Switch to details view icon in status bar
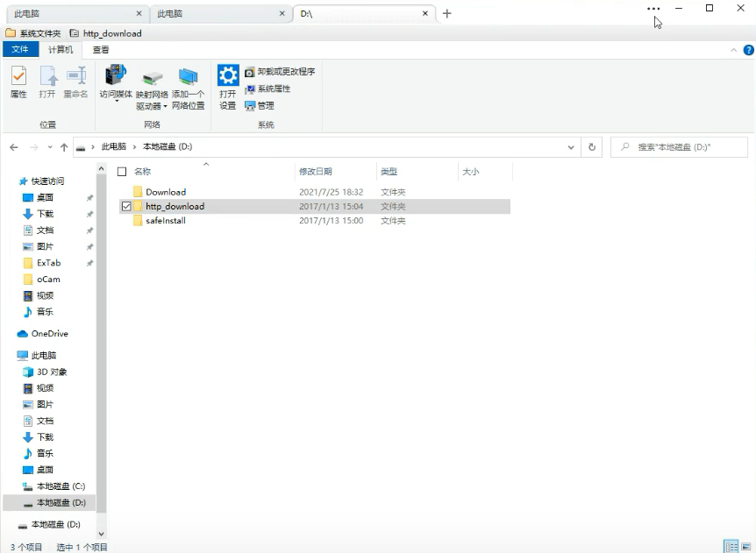The height and width of the screenshot is (553, 756). pos(731,547)
